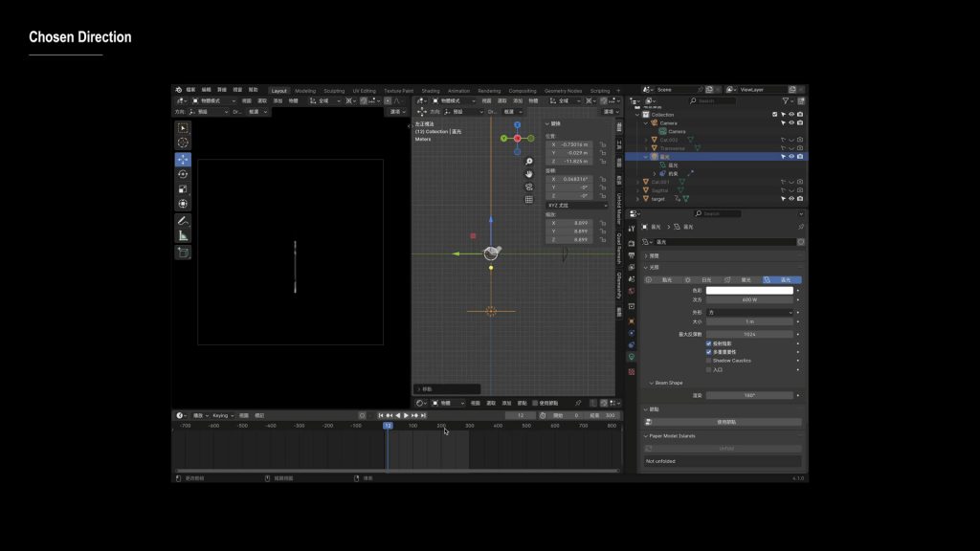
Task: Click the white light color swatch
Action: pyautogui.click(x=748, y=290)
